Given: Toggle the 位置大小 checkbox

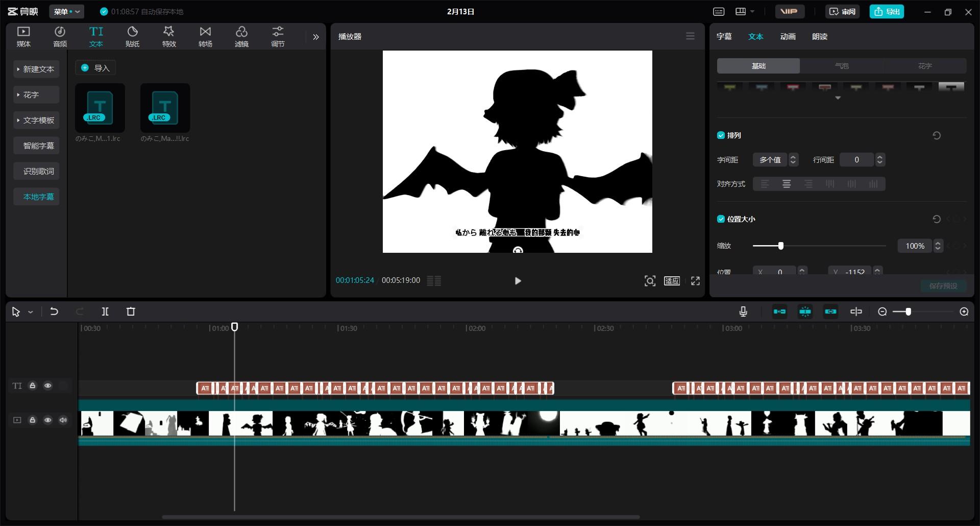Looking at the screenshot, I should click(721, 219).
